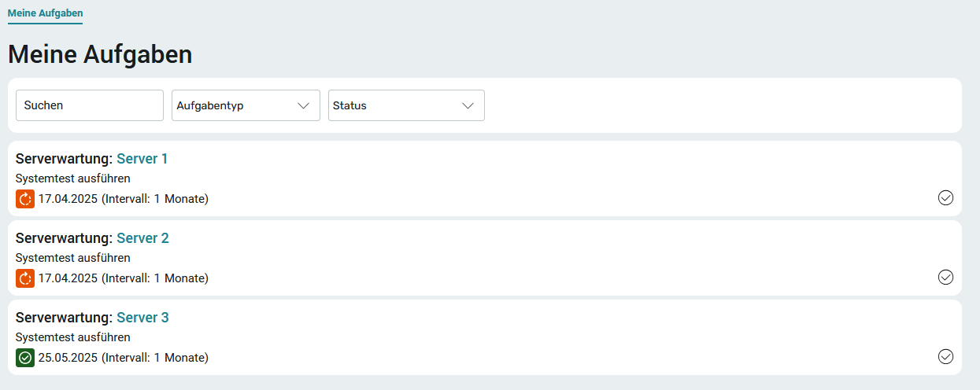
Task: Open the Aufgabentyp dropdown
Action: tap(246, 105)
